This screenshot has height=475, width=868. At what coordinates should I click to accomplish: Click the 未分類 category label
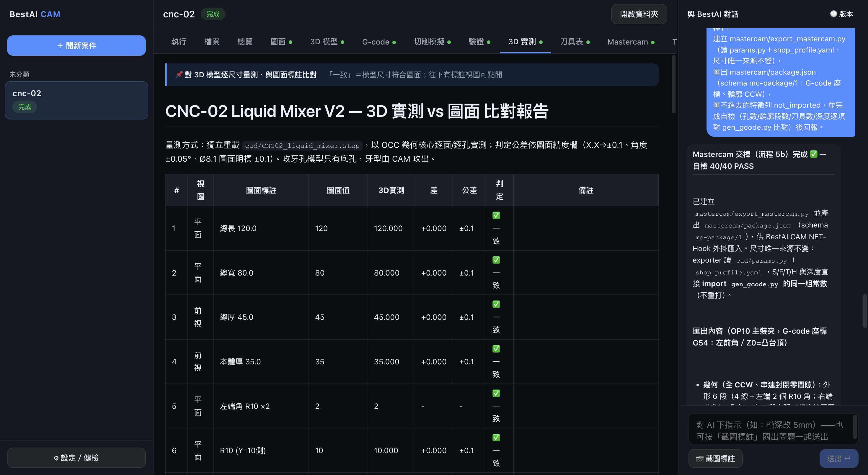click(x=19, y=74)
